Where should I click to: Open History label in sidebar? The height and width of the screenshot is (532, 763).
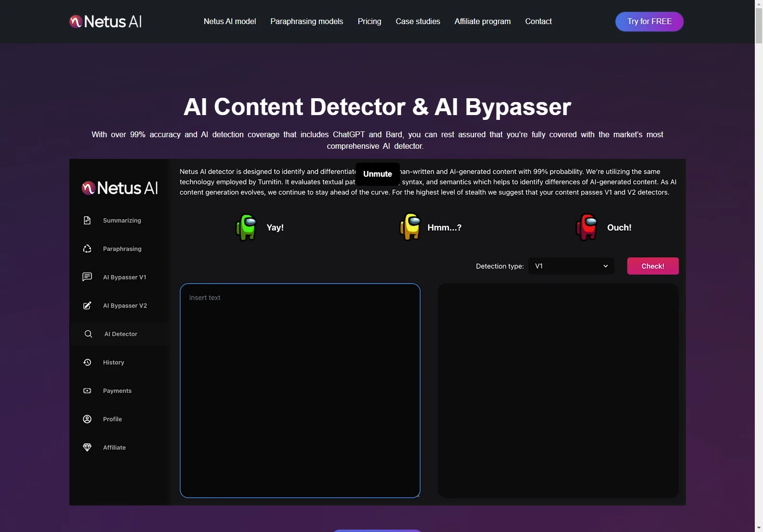114,363
